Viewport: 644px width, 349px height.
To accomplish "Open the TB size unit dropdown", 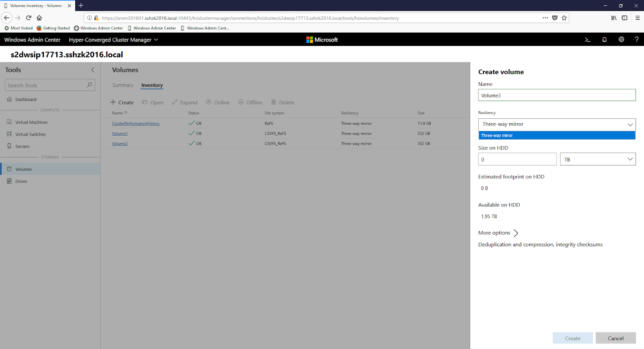I will [x=598, y=159].
